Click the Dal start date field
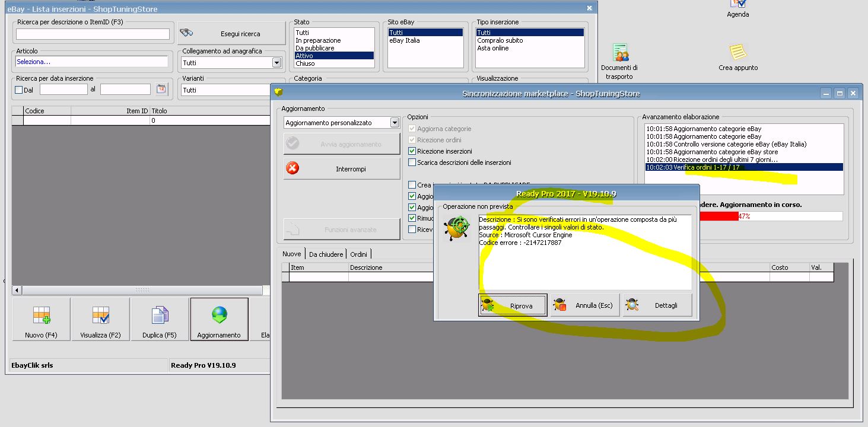 pos(63,90)
